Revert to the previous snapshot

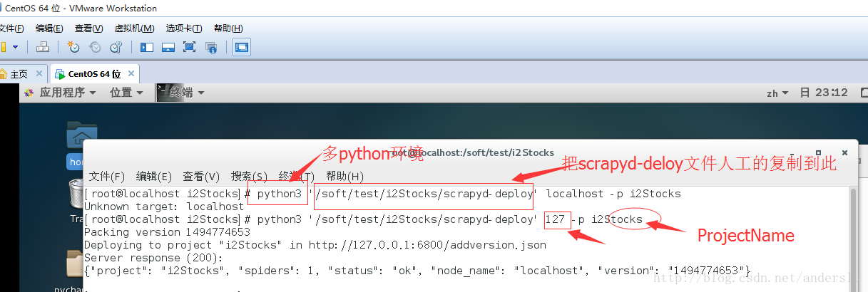click(x=95, y=47)
